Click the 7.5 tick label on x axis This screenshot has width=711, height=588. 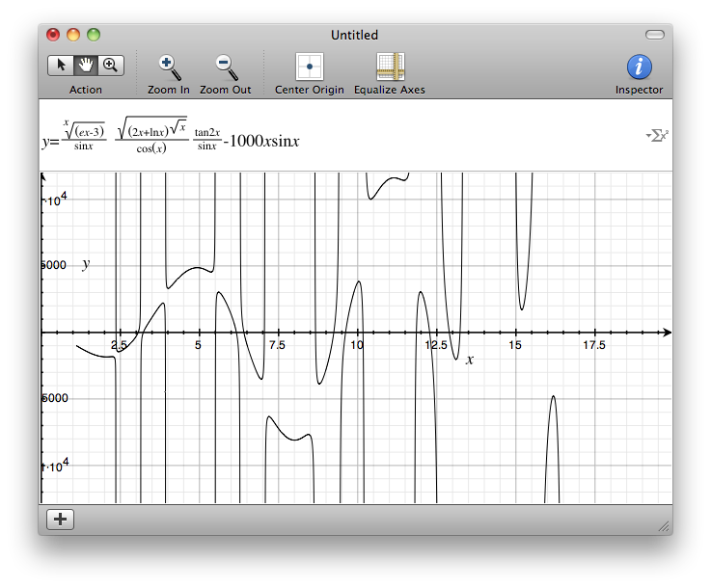point(277,345)
